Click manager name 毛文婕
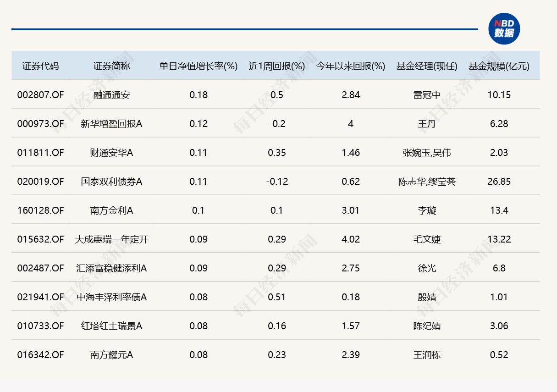 [x=427, y=239]
